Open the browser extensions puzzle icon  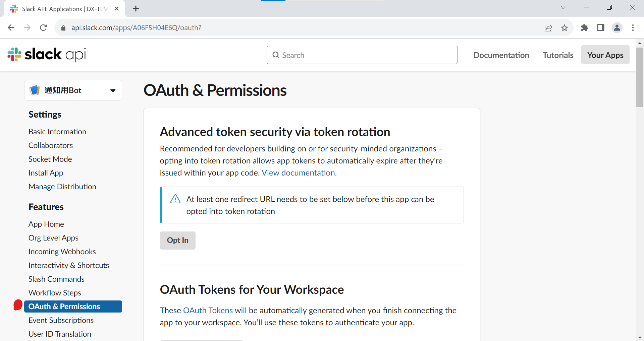(585, 28)
